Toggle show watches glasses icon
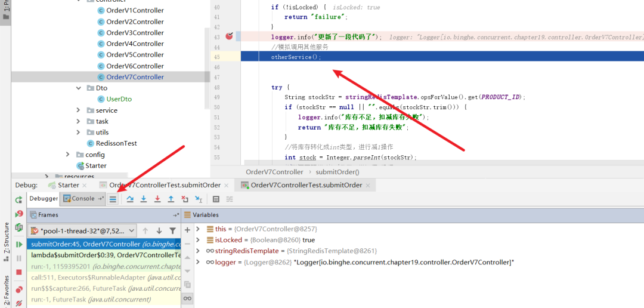Image resolution: width=644 pixels, height=308 pixels. click(x=187, y=298)
